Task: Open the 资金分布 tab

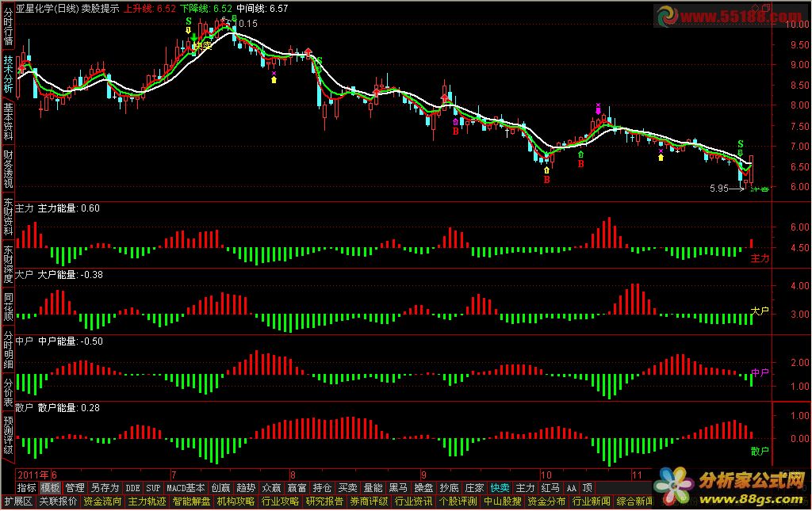Action: pyautogui.click(x=547, y=501)
